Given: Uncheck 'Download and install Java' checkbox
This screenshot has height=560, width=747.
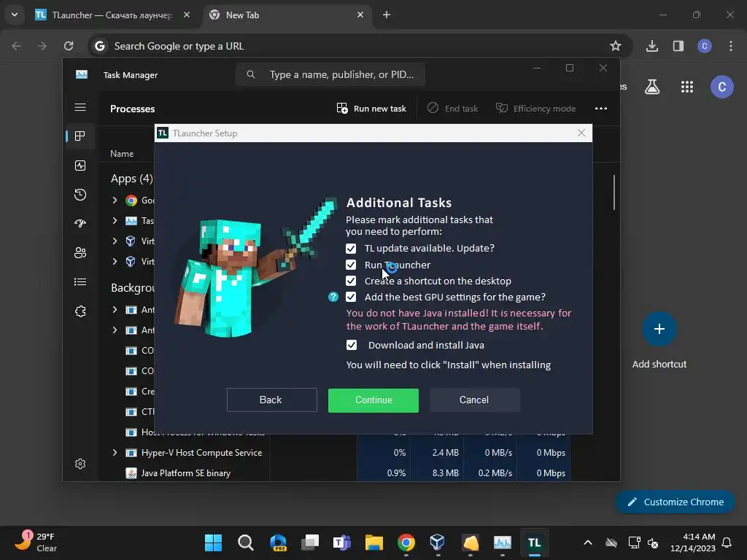Looking at the screenshot, I should point(351,345).
